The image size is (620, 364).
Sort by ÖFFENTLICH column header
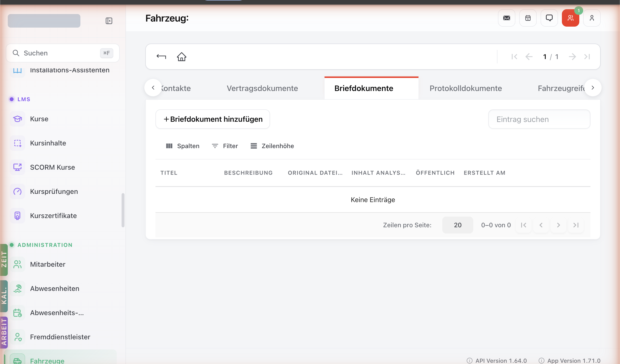[x=435, y=173]
